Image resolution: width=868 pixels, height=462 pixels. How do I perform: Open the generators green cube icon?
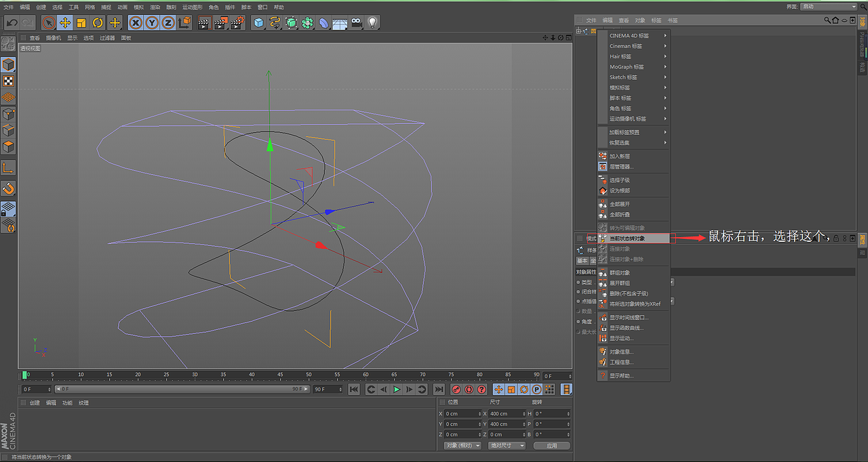(291, 22)
